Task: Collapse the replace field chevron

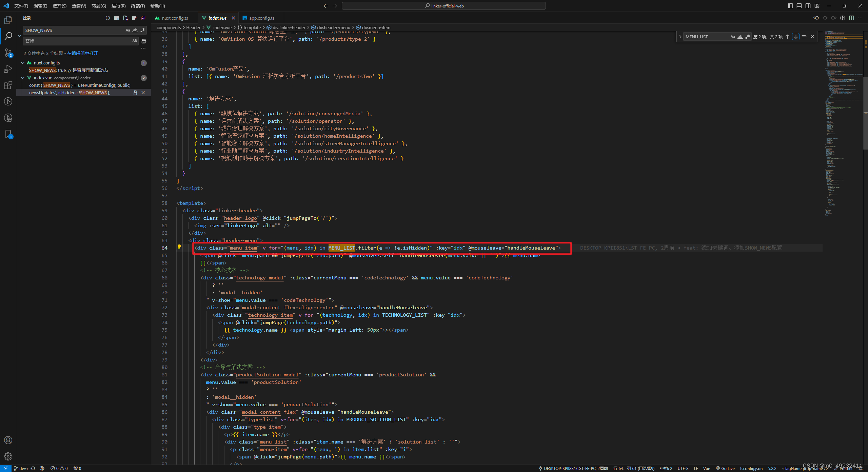Action: click(x=20, y=36)
